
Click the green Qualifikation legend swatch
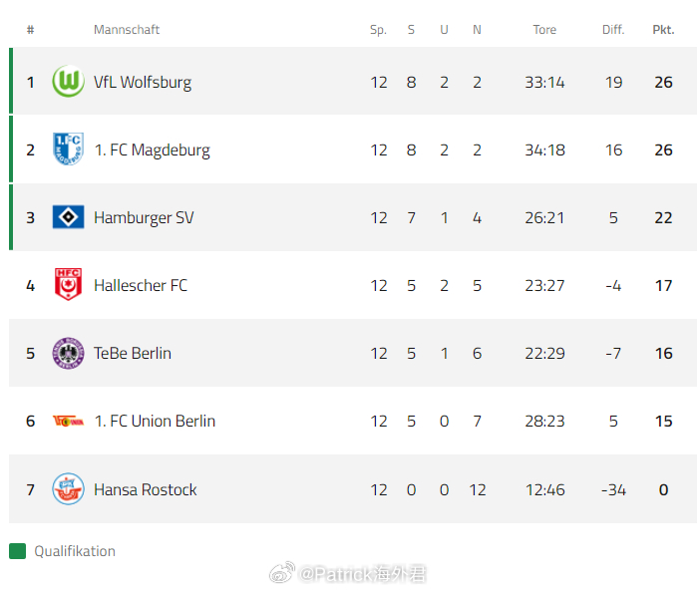pos(17,551)
